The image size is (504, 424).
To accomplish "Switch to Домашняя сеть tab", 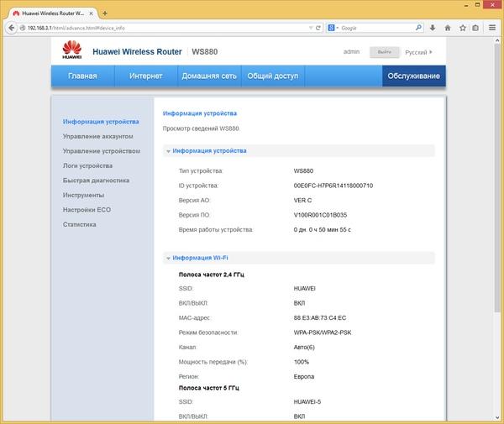I will coord(209,76).
